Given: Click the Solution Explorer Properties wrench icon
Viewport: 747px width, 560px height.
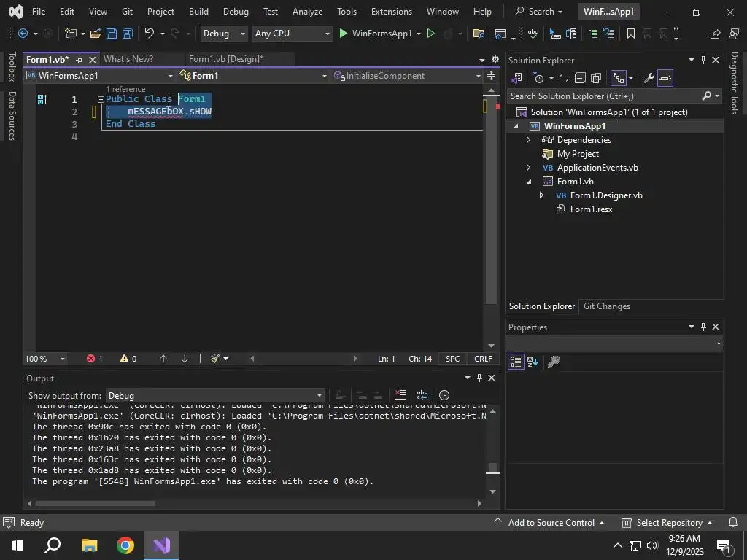Looking at the screenshot, I should click(649, 78).
